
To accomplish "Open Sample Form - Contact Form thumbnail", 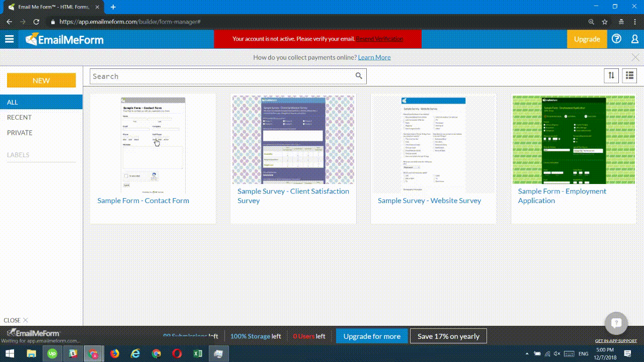I will 153,145.
